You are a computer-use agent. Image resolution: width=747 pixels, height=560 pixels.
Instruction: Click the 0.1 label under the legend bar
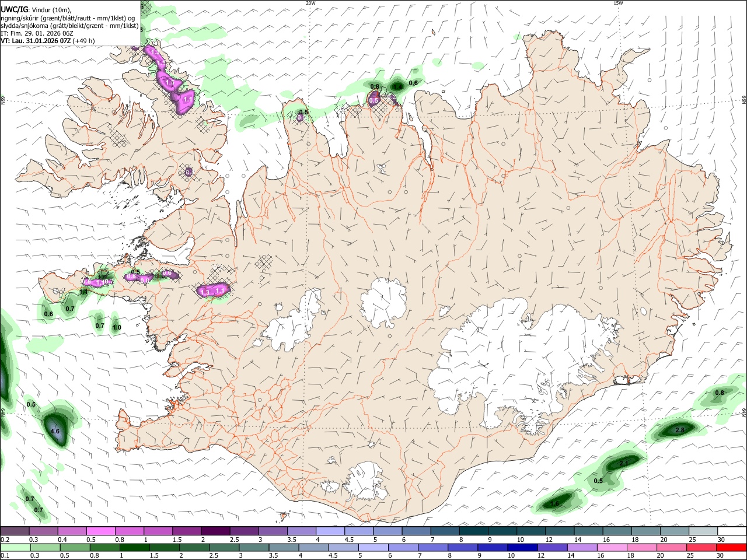(x=5, y=556)
